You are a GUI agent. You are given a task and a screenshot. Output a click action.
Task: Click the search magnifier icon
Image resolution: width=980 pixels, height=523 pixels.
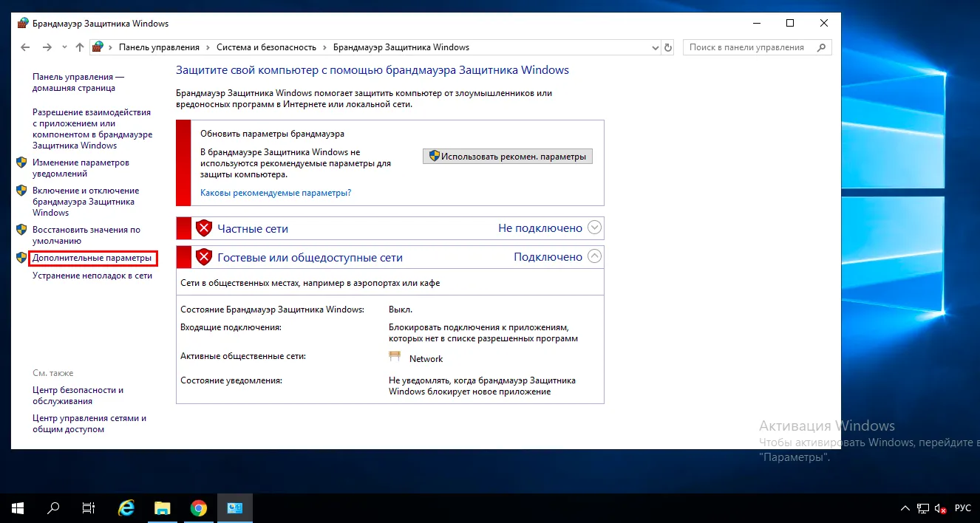[821, 47]
